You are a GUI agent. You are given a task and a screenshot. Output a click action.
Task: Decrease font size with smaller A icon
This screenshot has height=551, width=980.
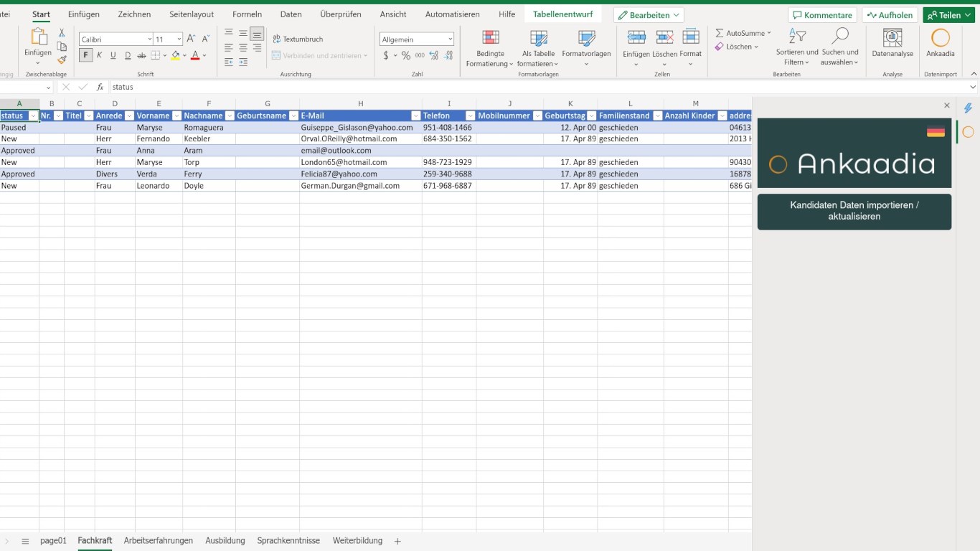(206, 39)
